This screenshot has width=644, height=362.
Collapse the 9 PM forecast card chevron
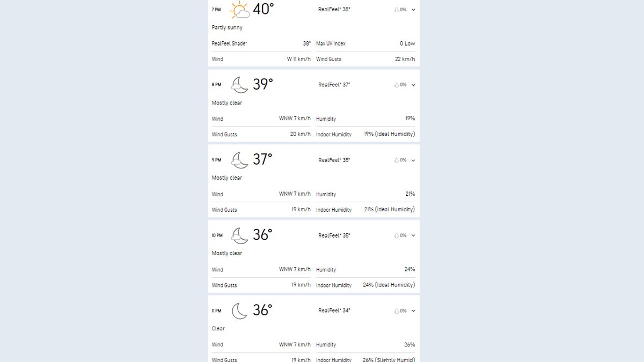(x=413, y=160)
